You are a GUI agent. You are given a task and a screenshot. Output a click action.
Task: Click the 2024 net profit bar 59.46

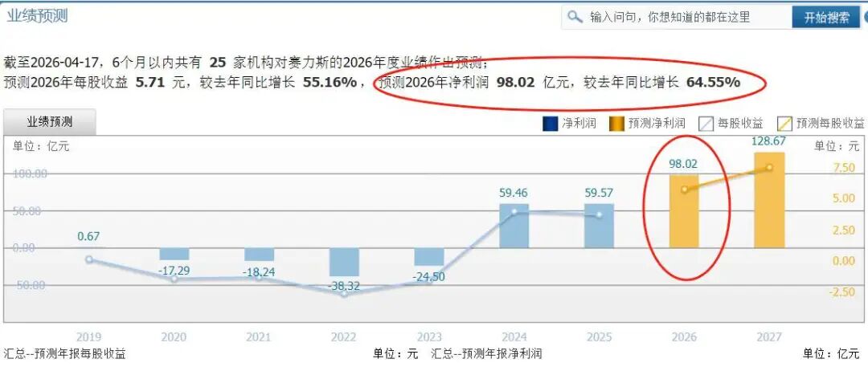pyautogui.click(x=514, y=226)
